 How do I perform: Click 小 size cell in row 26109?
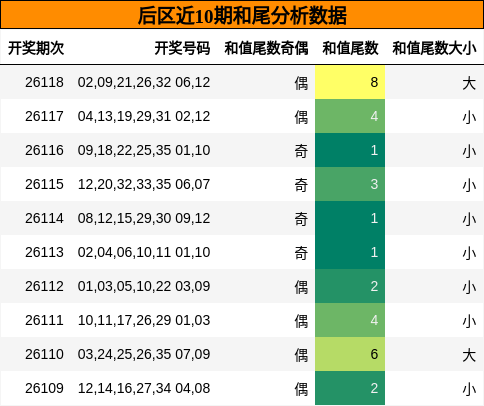pyautogui.click(x=469, y=389)
